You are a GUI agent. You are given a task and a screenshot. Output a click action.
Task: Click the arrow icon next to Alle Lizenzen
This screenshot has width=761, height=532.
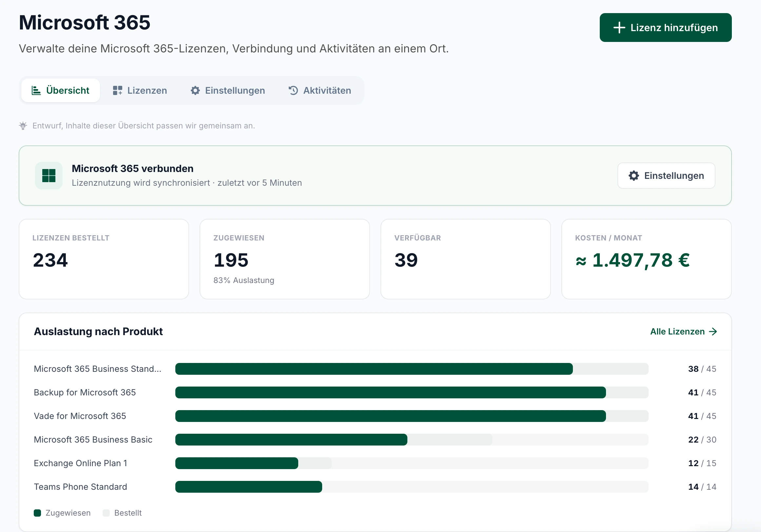(x=713, y=332)
